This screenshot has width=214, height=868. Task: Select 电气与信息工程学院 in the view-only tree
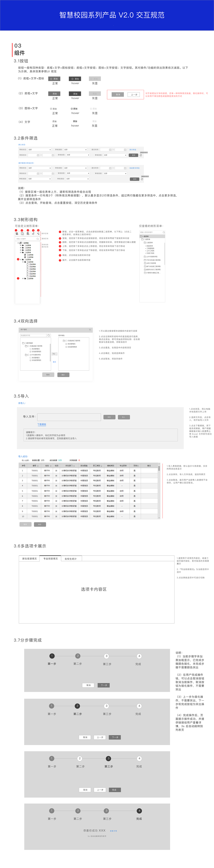pyautogui.click(x=152, y=267)
